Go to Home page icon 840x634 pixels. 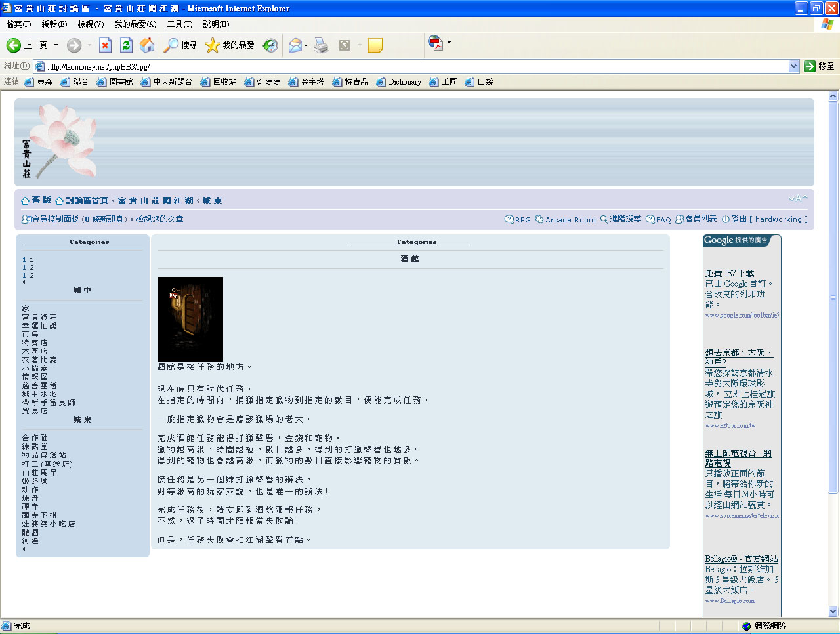[x=147, y=45]
